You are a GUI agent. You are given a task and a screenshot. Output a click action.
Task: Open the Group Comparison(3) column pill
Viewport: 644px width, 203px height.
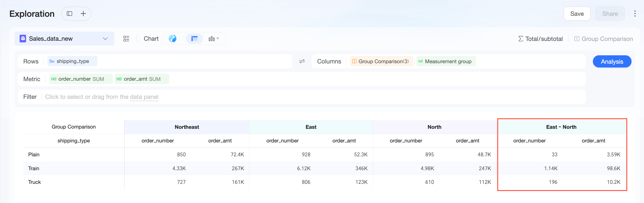click(381, 61)
